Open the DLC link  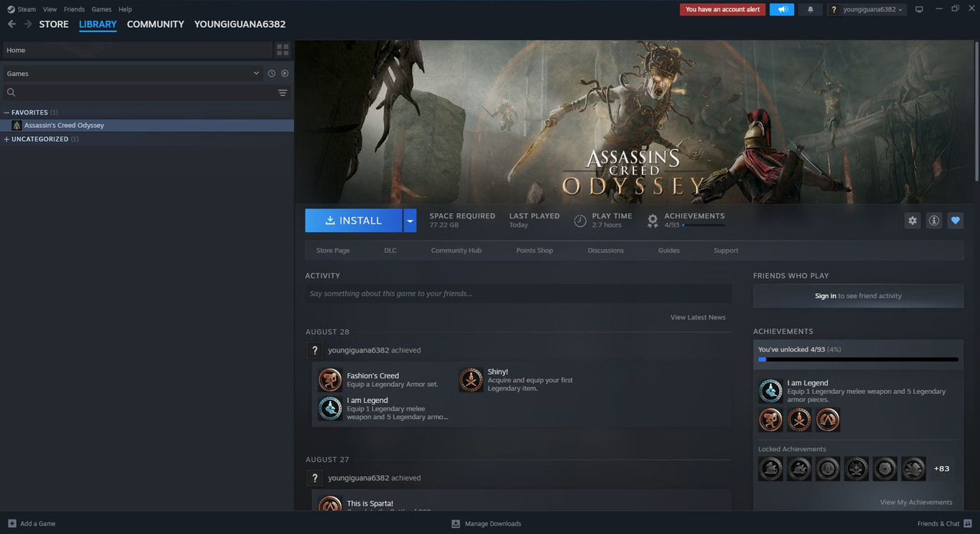click(390, 251)
